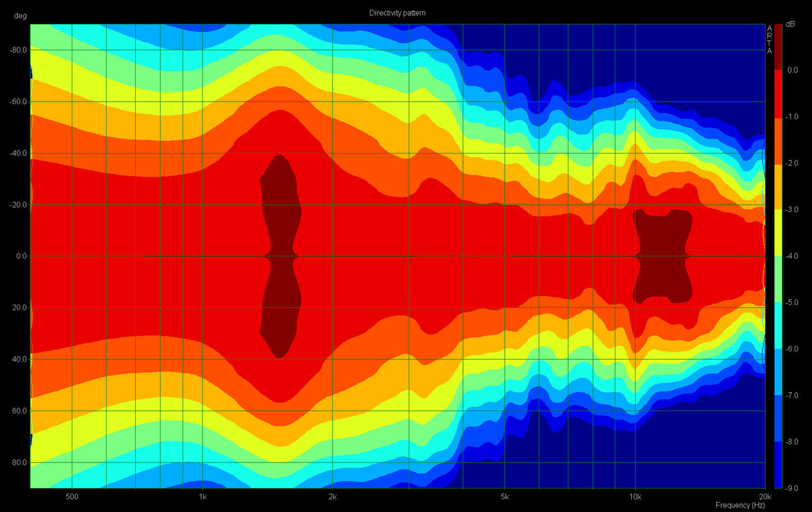Select the -4.0 value on the dB scale
This screenshot has height=512, width=812.
point(791,256)
